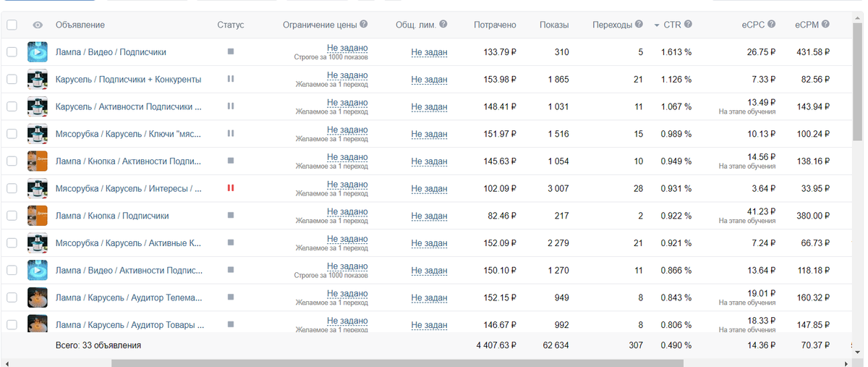Open thumbnail of Лампа / Видео / Подписчики ad
Screen dimensions: 868x367
coord(38,52)
